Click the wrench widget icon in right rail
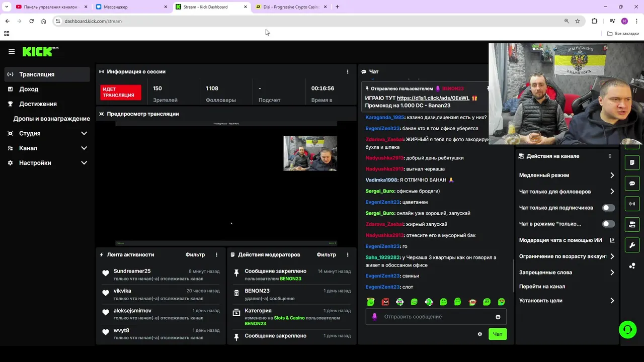Screen dimensions: 644x362 pos(632,245)
